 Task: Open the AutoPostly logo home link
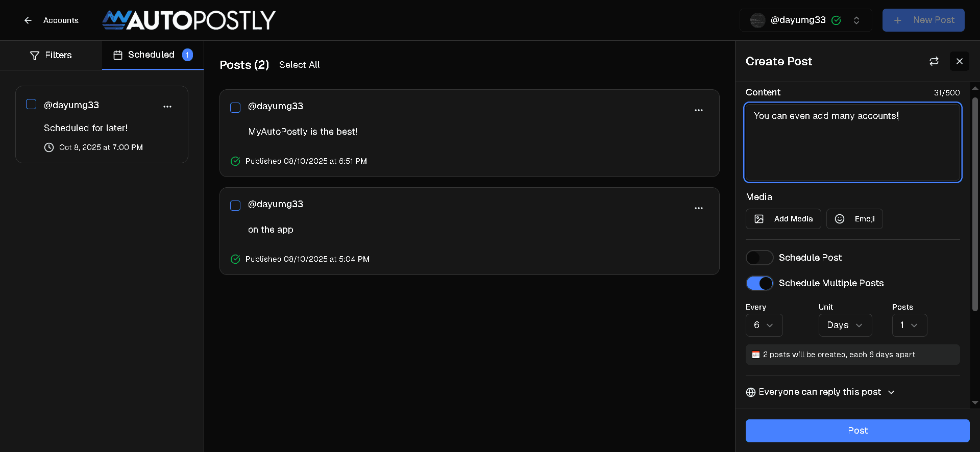[188, 20]
